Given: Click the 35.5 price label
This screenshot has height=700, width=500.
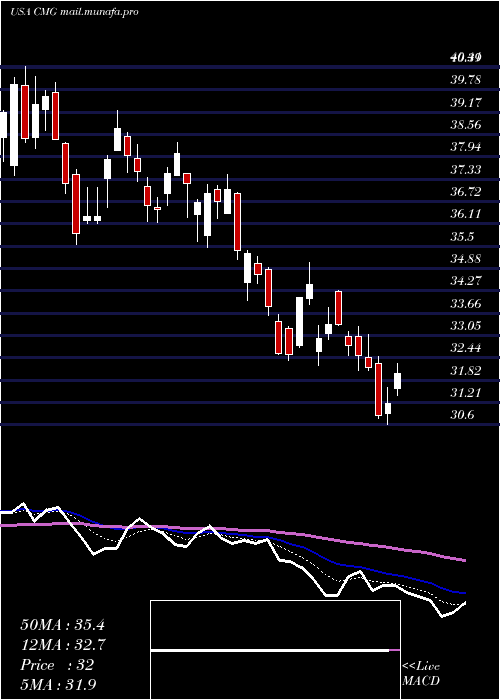Looking at the screenshot, I should (462, 236).
